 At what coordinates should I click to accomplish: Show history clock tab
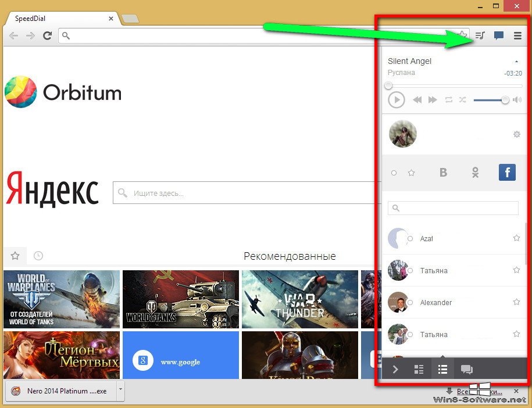point(38,256)
